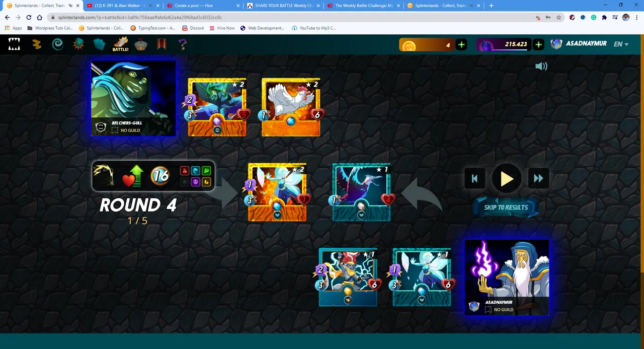Go back in browser
The height and width of the screenshot is (349, 644).
tap(7, 17)
